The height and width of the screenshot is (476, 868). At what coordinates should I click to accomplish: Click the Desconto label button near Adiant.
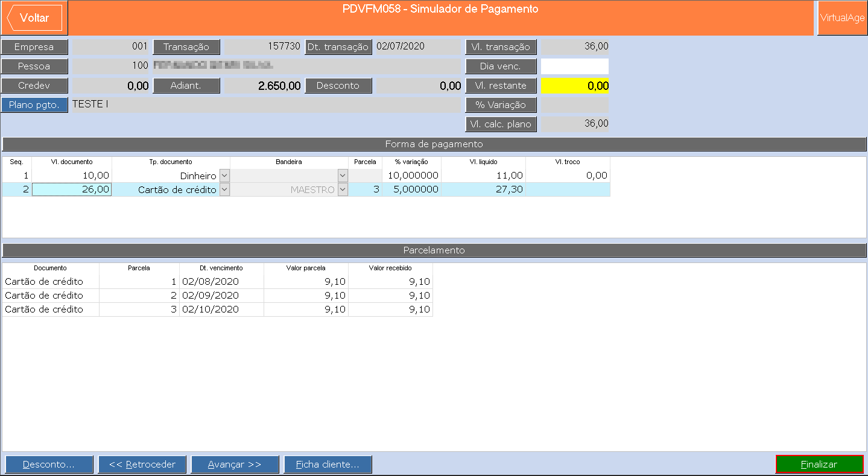pos(338,86)
